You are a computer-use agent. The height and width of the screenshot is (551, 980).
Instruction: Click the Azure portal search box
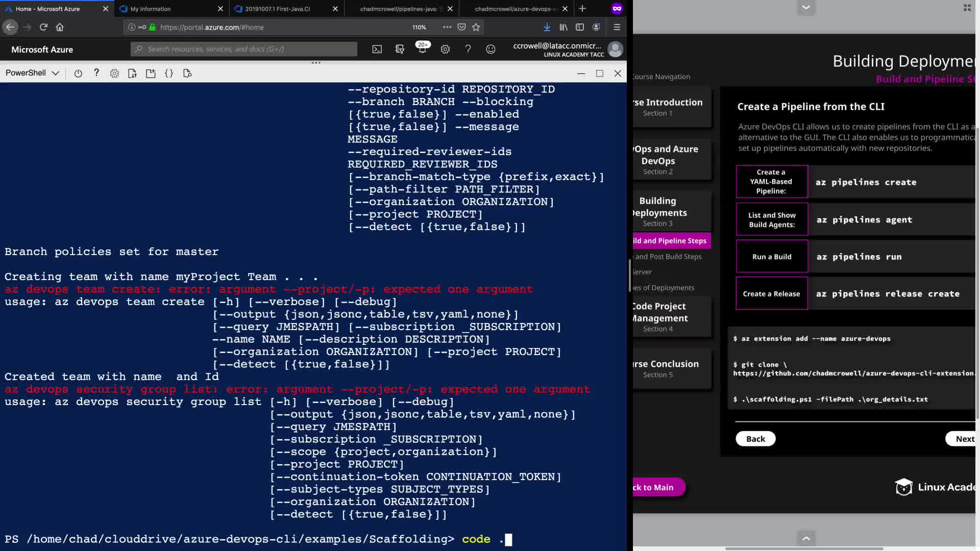coord(244,49)
